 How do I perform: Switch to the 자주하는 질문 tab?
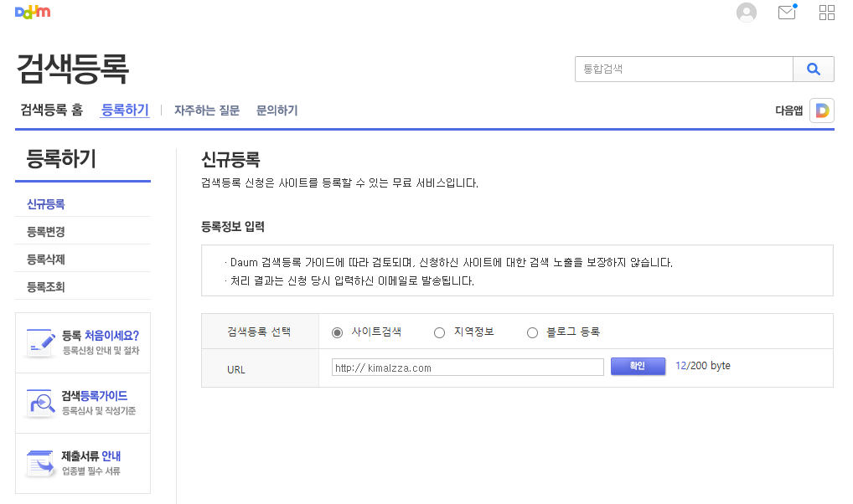205,110
